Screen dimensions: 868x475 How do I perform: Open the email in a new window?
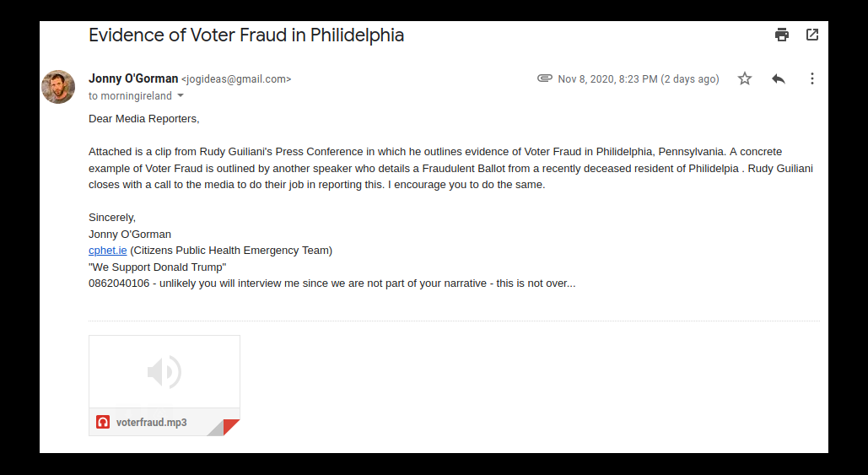pyautogui.click(x=812, y=35)
